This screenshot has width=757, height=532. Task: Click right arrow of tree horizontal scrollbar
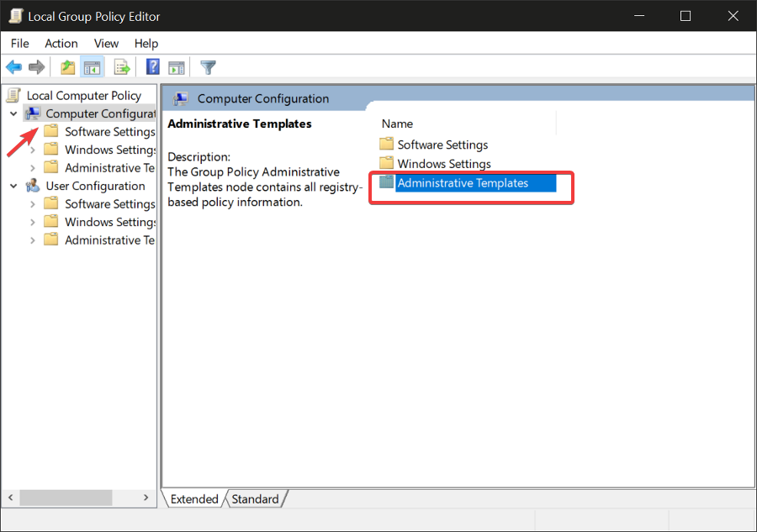point(146,498)
